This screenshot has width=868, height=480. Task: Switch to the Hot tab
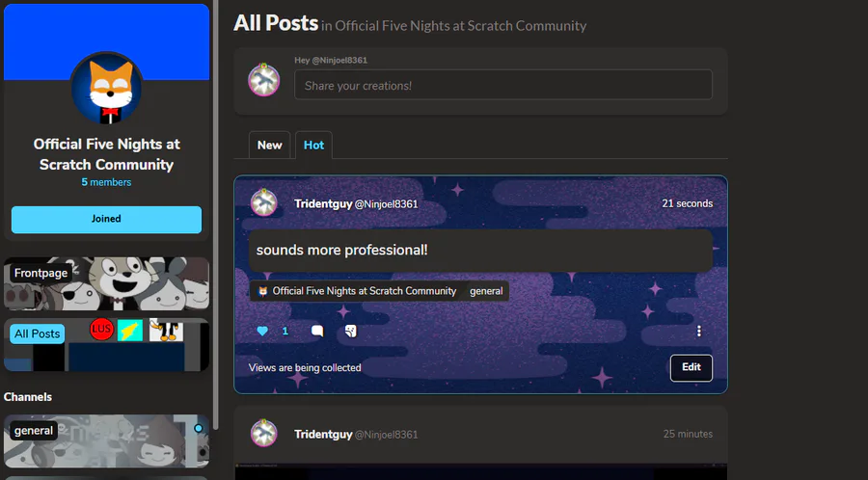point(313,145)
